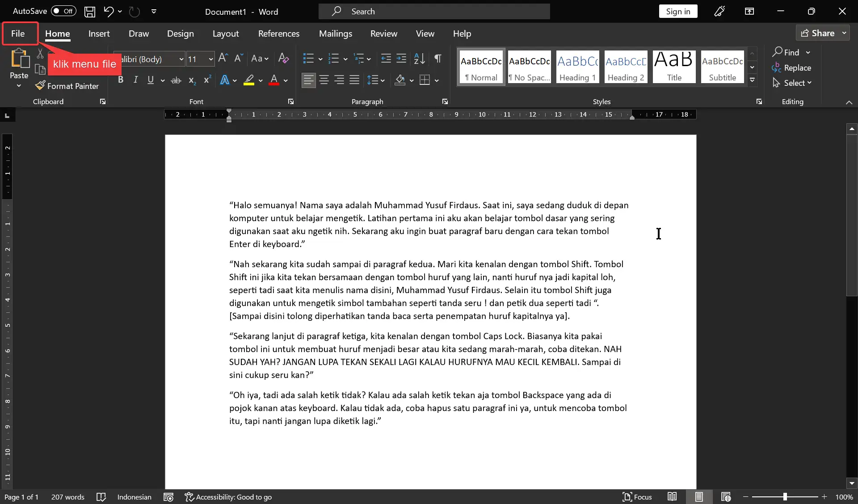Clear all formatting
The width and height of the screenshot is (858, 504).
[x=283, y=58]
